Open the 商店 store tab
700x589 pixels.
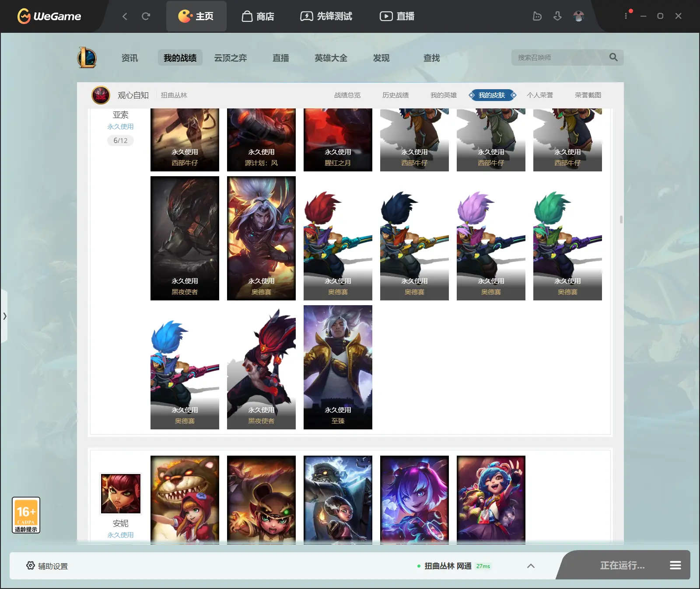click(258, 16)
